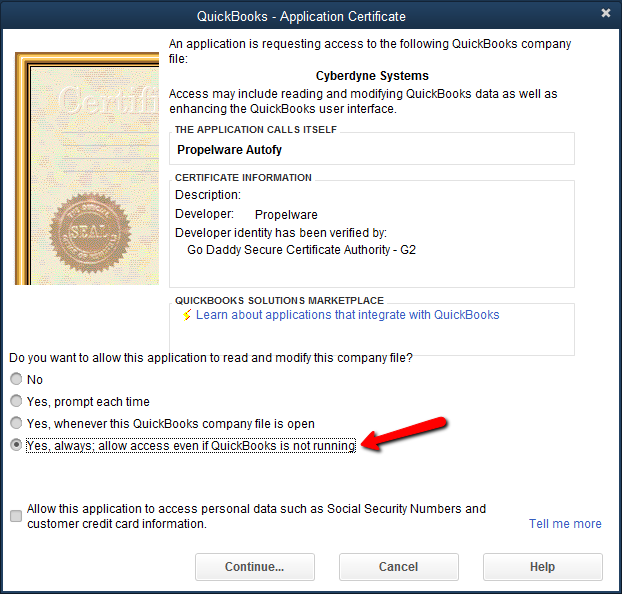The image size is (622, 594).
Task: Click 'QUICKBOOKS SOLUTIONS MARKETPLACE' heading
Action: tap(279, 300)
